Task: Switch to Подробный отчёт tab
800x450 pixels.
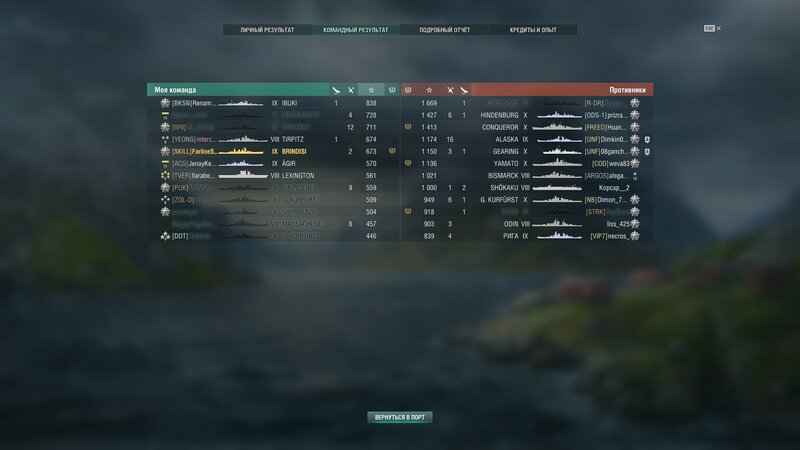Action: pos(444,30)
